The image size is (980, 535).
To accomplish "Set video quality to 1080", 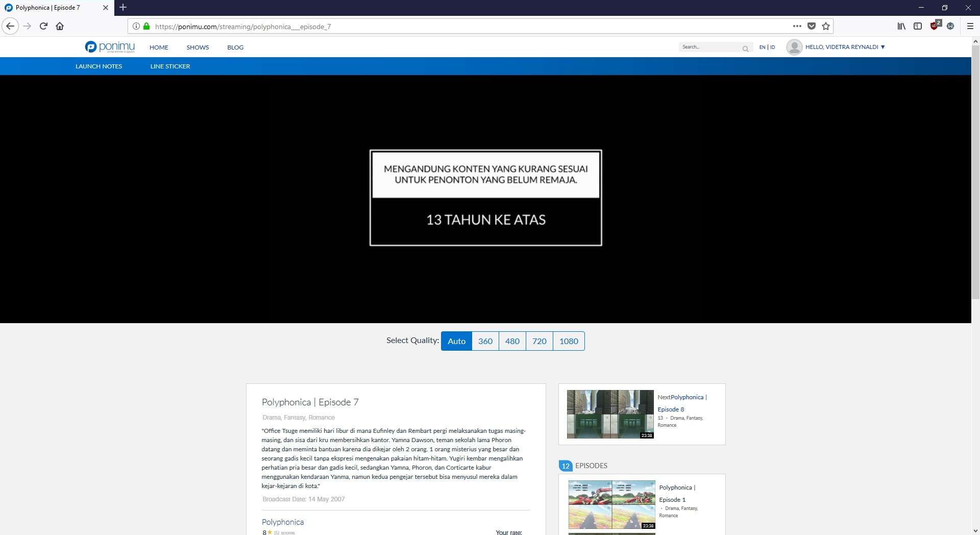I will 569,341.
